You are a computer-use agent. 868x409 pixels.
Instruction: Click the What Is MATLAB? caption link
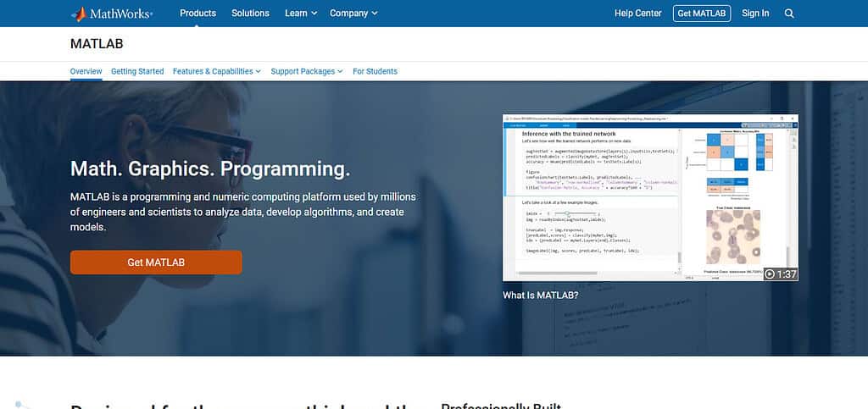(x=540, y=296)
